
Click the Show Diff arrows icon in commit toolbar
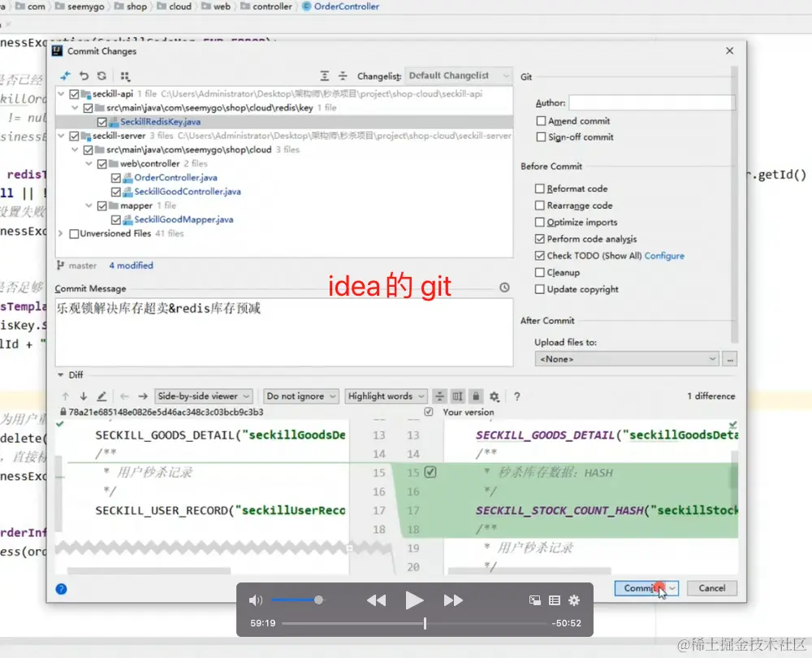coord(65,76)
